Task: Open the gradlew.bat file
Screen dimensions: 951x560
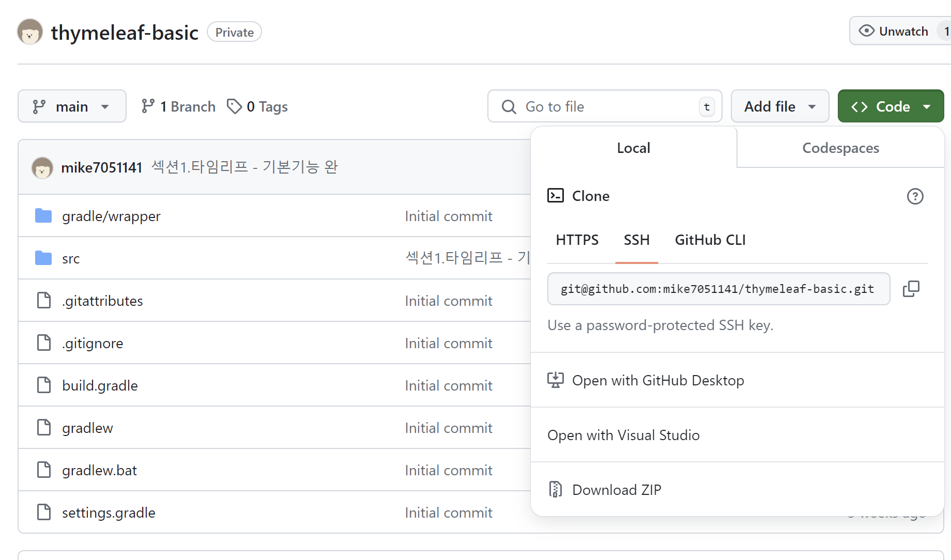Action: [99, 470]
